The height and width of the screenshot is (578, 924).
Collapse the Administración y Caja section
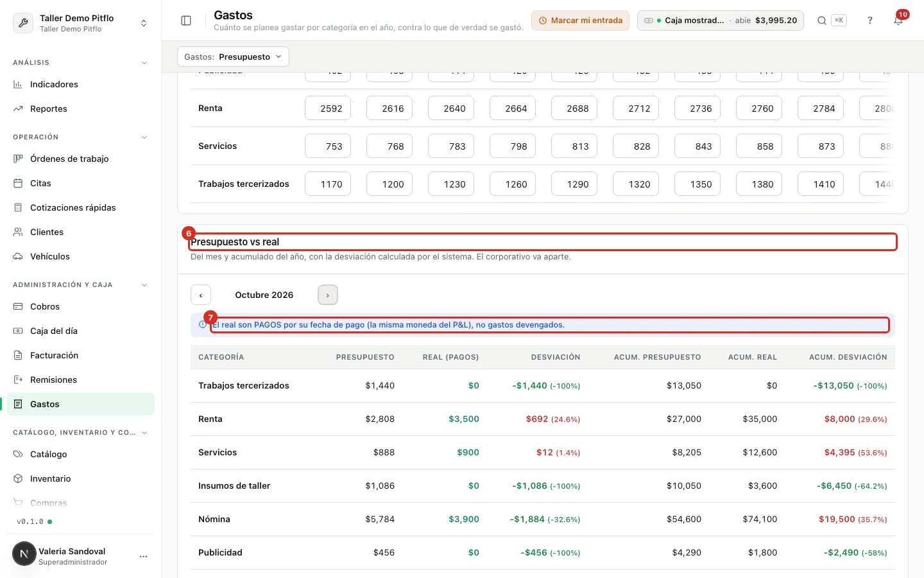coord(144,285)
